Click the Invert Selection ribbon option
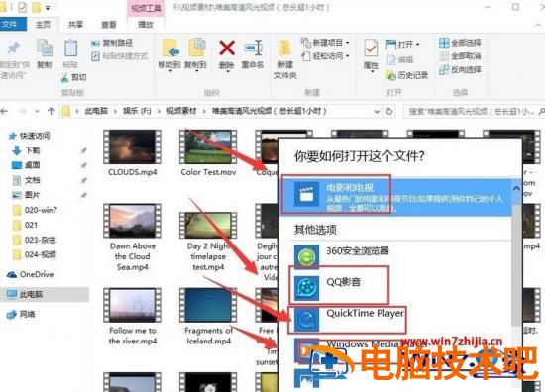This screenshot has height=392, width=545. [460, 70]
